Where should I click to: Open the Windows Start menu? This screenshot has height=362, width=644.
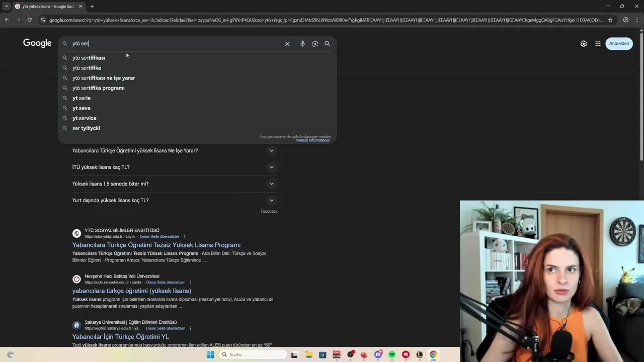point(210,354)
